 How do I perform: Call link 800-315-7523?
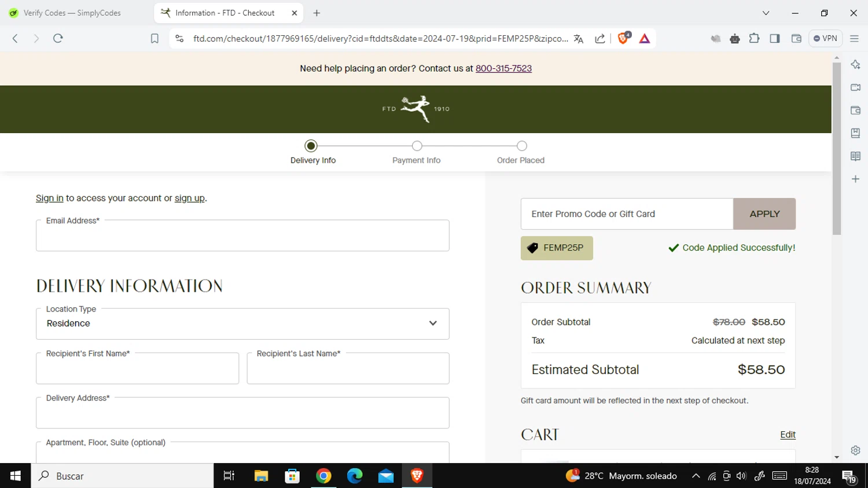tap(503, 68)
